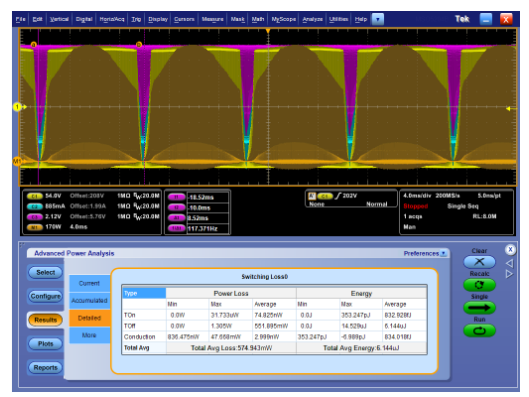Select the magenta C3 channel badge
This screenshot has width=529, height=397.
click(x=35, y=217)
